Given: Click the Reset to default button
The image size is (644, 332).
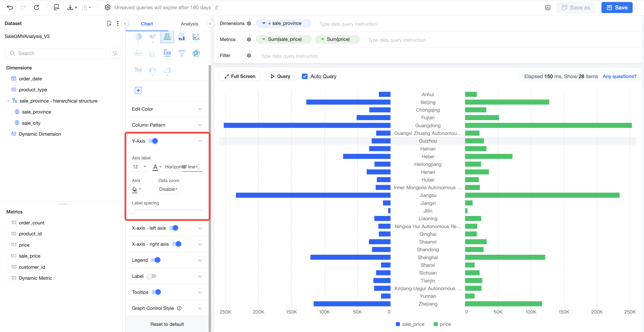Looking at the screenshot, I should pos(167,324).
